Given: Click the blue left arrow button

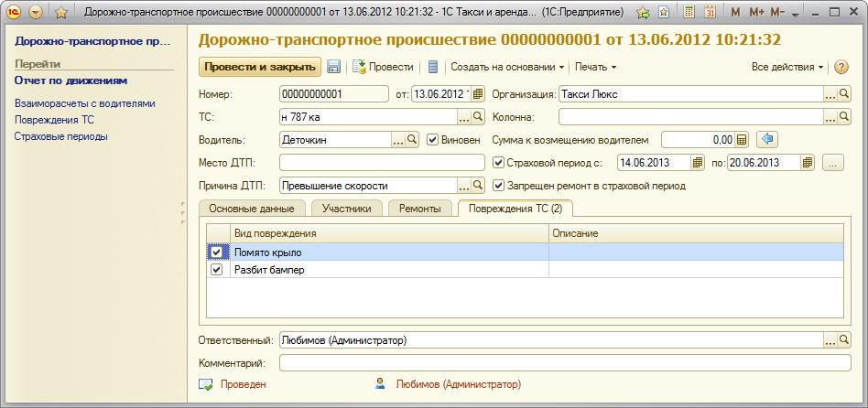Looking at the screenshot, I should click(769, 140).
